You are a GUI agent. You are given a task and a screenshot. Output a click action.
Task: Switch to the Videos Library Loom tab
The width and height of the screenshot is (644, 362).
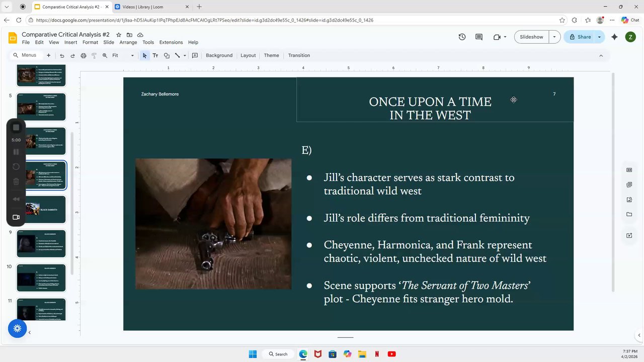(x=150, y=7)
